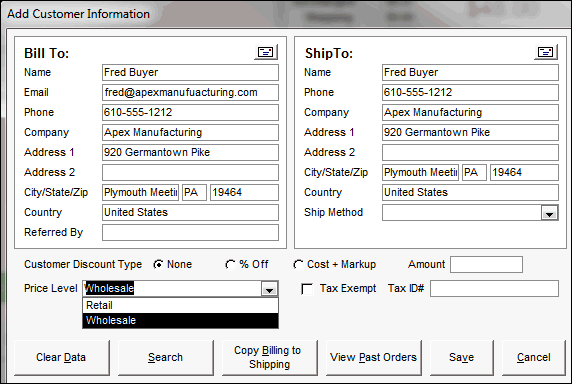The image size is (572, 384).
Task: Save the customer information
Action: 461,357
